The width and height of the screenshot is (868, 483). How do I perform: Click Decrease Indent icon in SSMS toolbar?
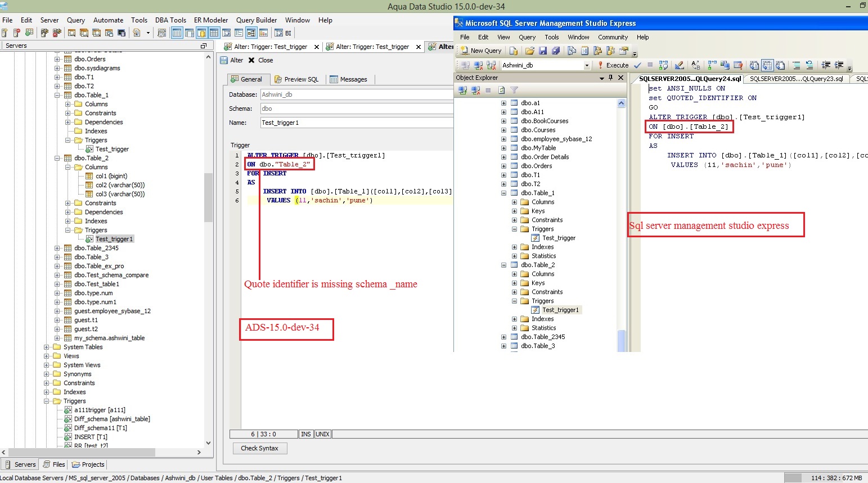pyautogui.click(x=826, y=65)
